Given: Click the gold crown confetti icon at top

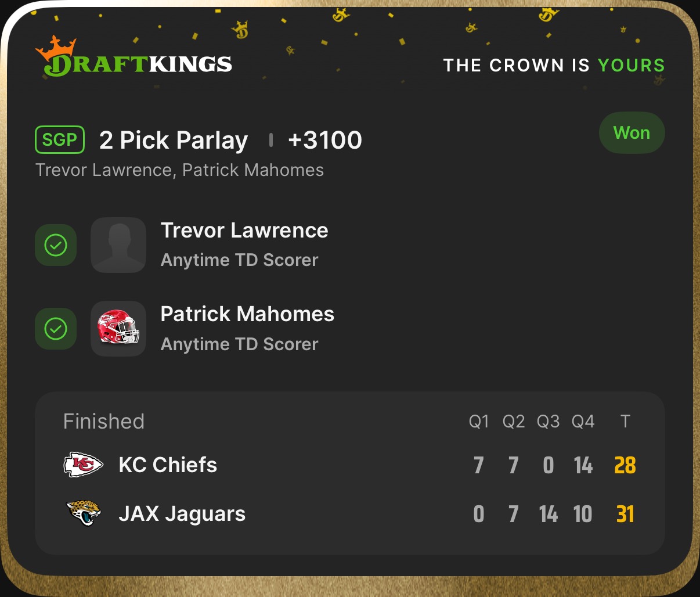Looking at the screenshot, I should pyautogui.click(x=240, y=29).
